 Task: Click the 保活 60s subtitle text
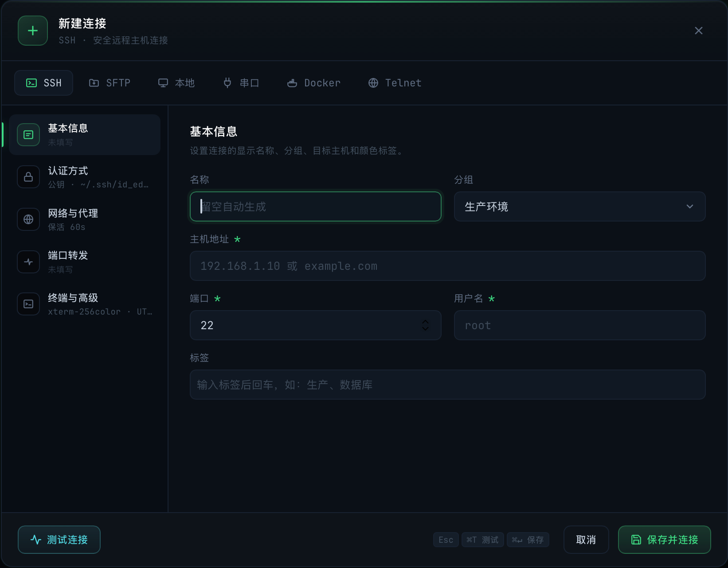pos(67,227)
